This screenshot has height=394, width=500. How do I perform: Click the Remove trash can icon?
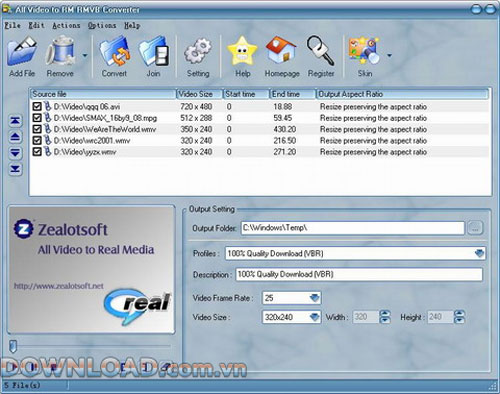(x=60, y=52)
